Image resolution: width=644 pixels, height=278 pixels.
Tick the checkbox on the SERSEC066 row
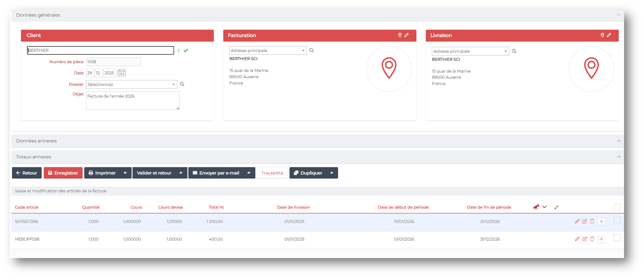click(x=617, y=220)
